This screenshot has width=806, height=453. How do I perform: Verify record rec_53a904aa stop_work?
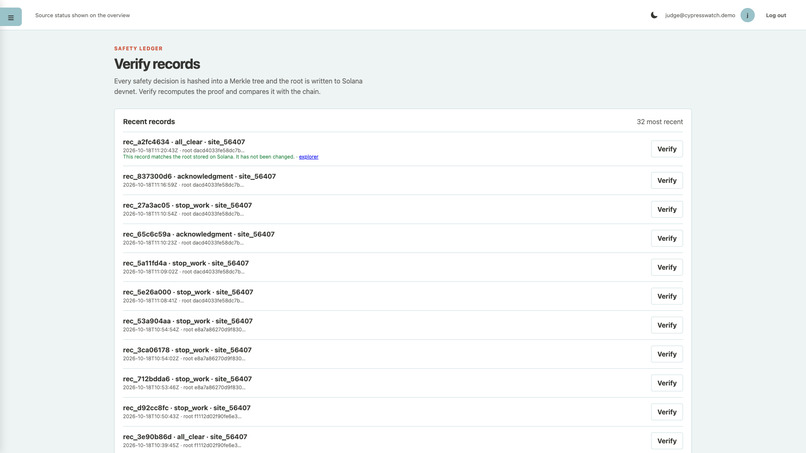tap(667, 325)
